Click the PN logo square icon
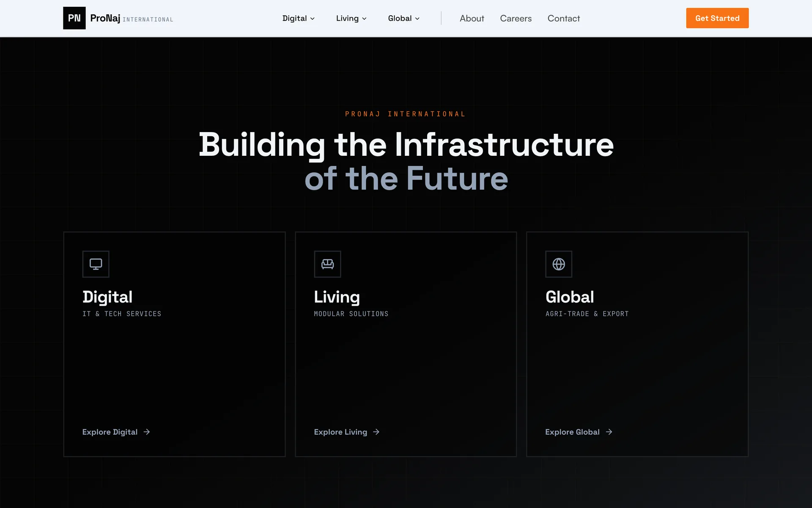The image size is (812, 508). (x=74, y=18)
